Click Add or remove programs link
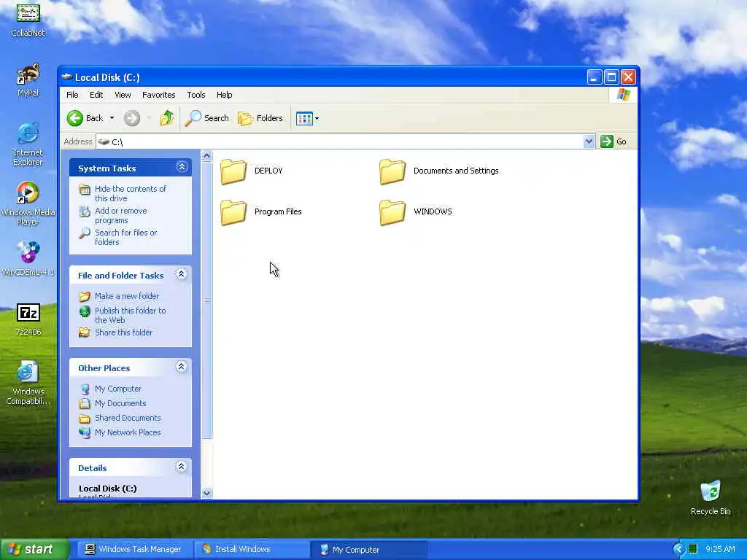This screenshot has height=560, width=747. pyautogui.click(x=120, y=215)
